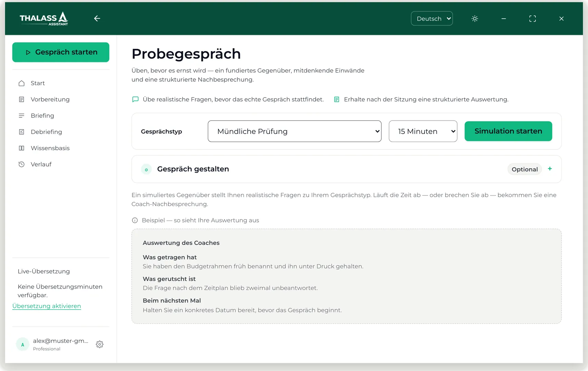This screenshot has width=588, height=371.
Task: Click the round icon beside Gespräch gestalten
Action: pyautogui.click(x=146, y=169)
